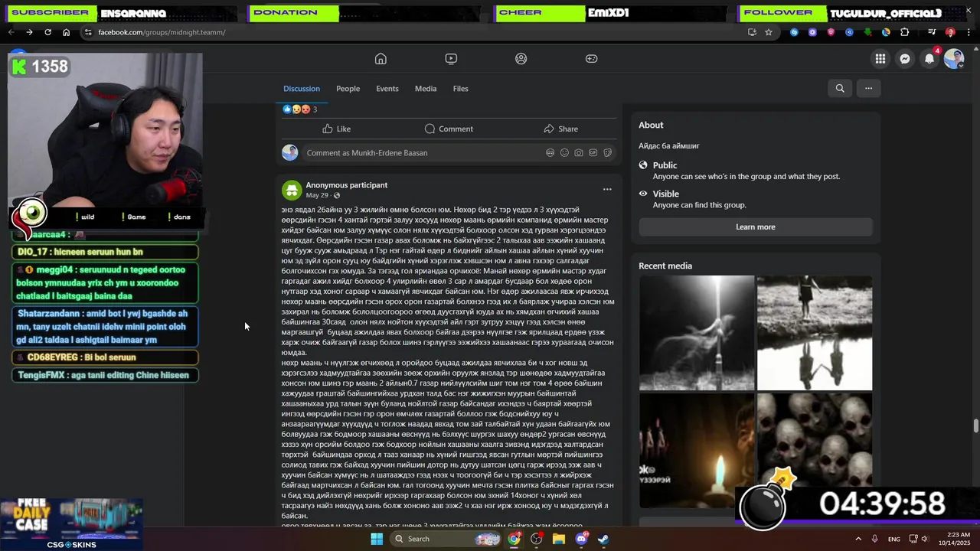Add a sticker to the comment
The height and width of the screenshot is (551, 980).
point(608,153)
